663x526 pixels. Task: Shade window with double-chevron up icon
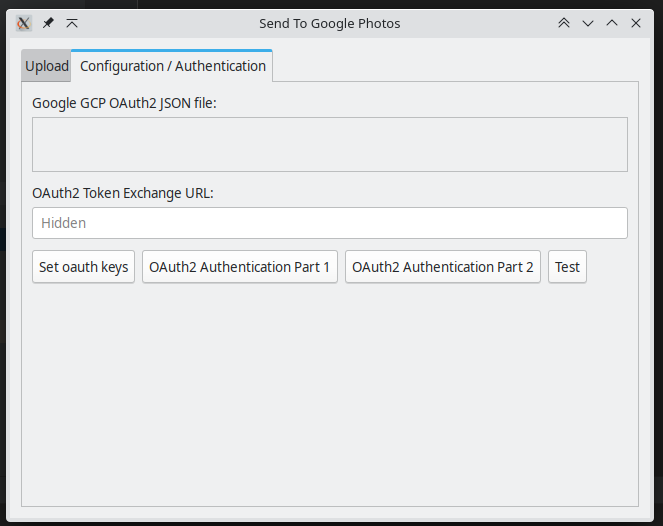point(564,23)
